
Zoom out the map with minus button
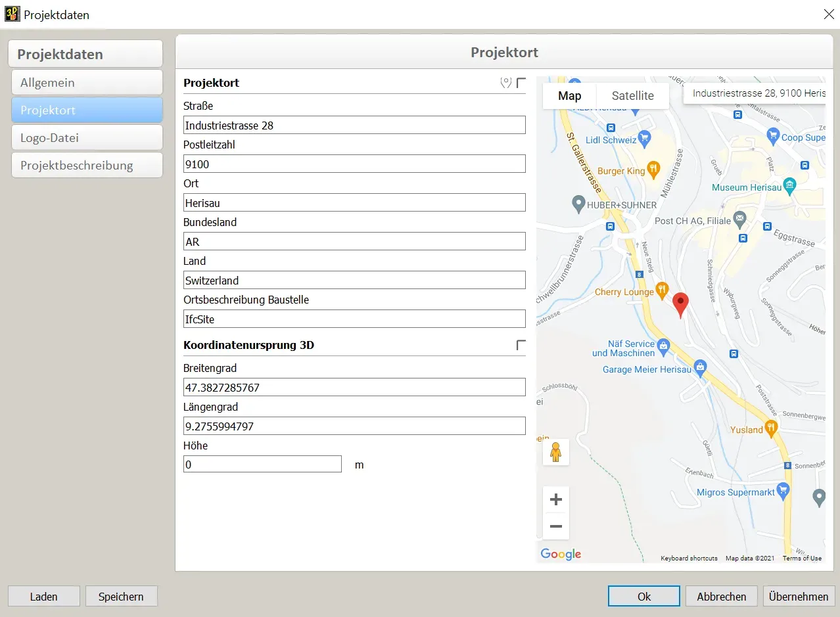556,526
